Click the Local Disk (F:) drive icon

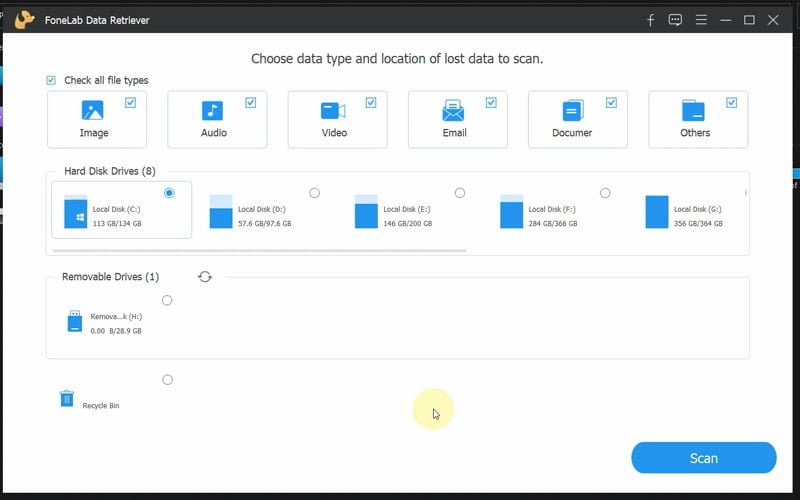(512, 211)
